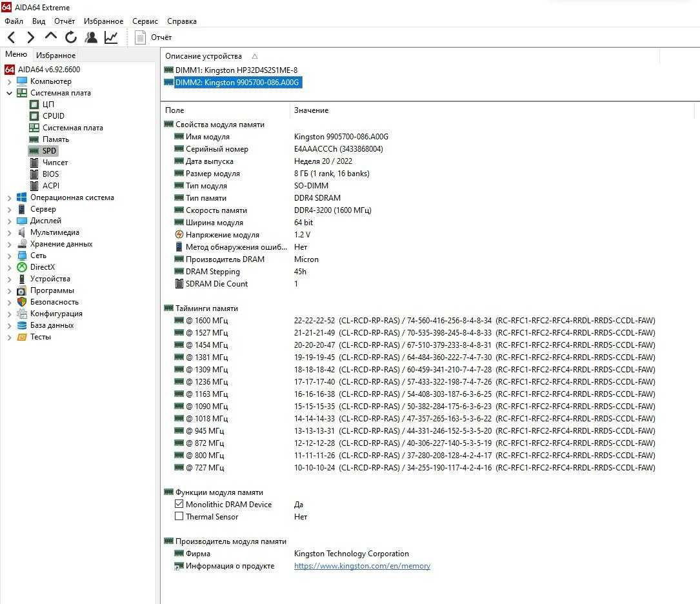Click the Мультимедиа speaker icon

[x=22, y=232]
